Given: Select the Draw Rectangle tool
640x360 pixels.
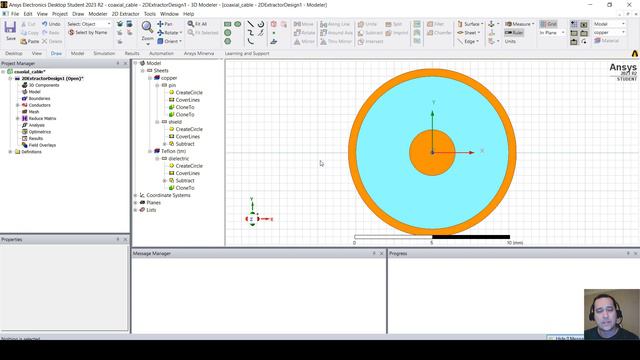Looking at the screenshot, I should (228, 24).
